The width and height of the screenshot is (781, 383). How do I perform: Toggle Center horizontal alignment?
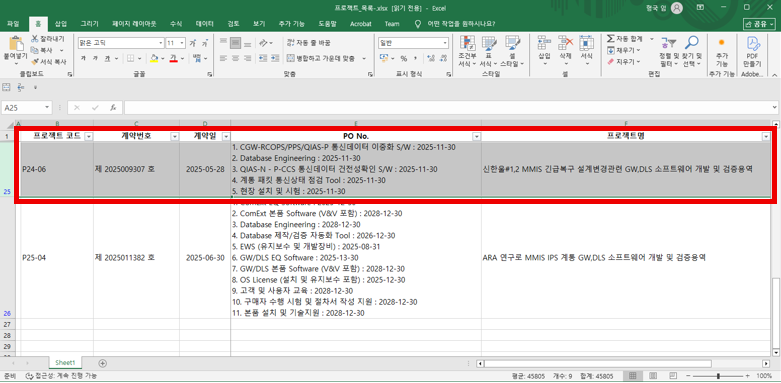click(x=235, y=59)
